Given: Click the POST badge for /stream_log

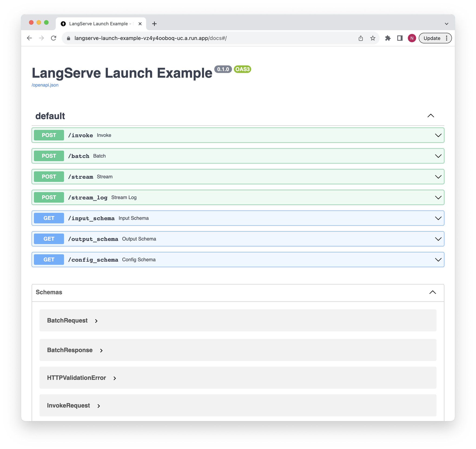Looking at the screenshot, I should 49,198.
